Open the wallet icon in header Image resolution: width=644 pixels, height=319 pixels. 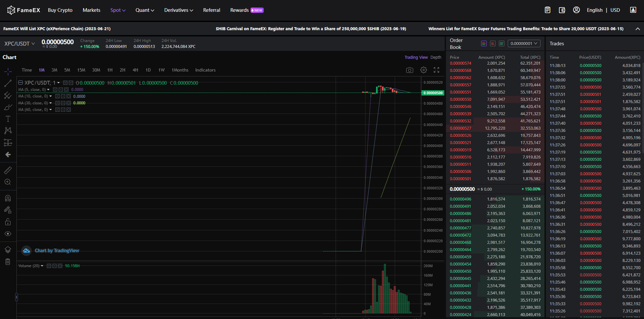(x=562, y=10)
